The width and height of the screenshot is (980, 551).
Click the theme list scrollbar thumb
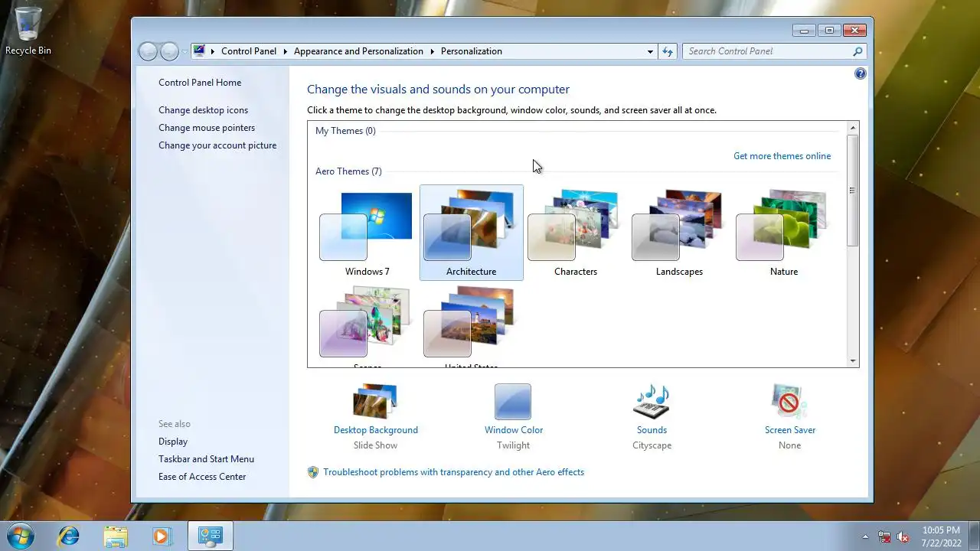[852, 191]
